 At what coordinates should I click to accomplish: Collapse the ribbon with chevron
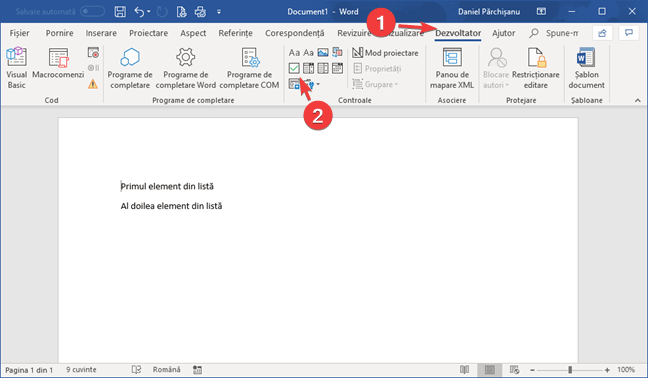(x=638, y=100)
